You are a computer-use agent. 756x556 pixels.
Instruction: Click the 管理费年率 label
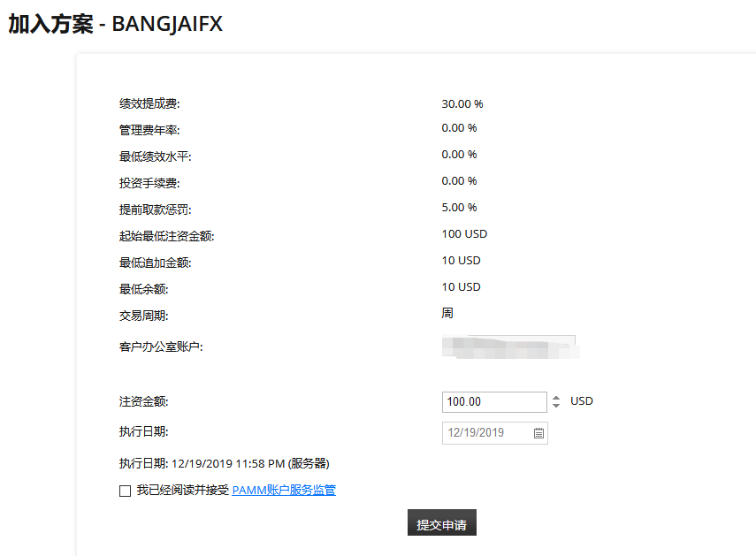149,130
